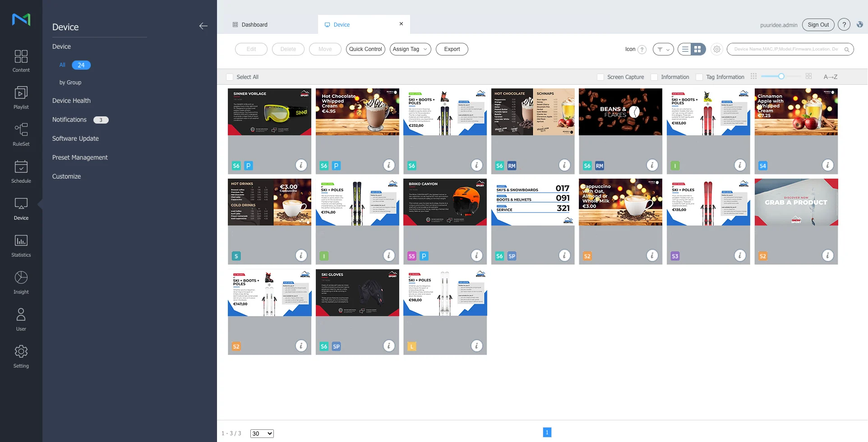Enable the Tag Information checkbox
868x442 pixels.
pyautogui.click(x=699, y=77)
